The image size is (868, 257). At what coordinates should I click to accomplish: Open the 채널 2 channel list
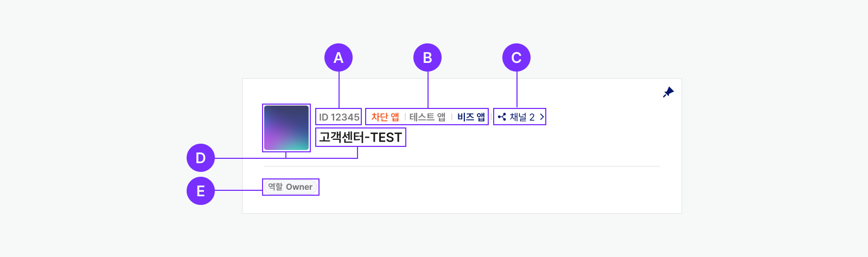click(x=522, y=117)
